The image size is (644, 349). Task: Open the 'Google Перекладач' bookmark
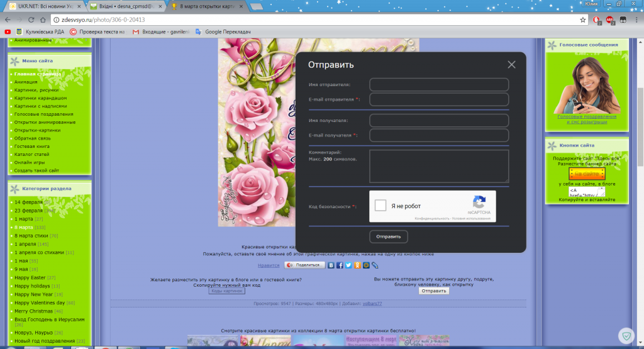223,31
